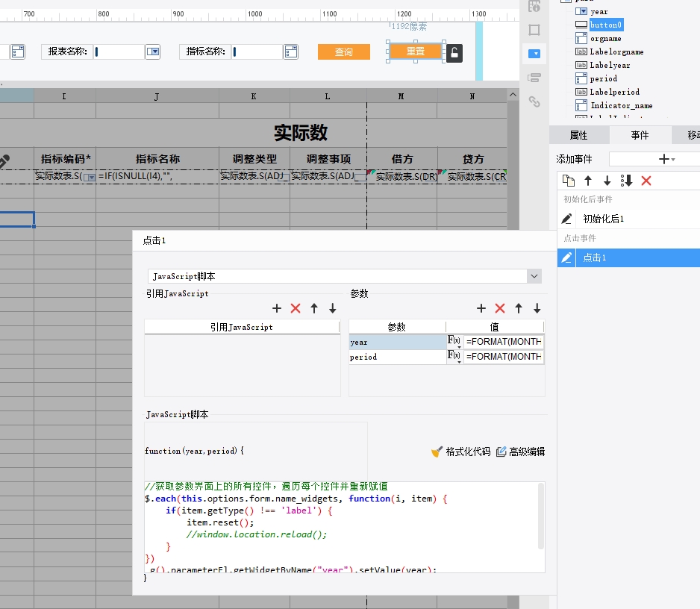Select the year parameter name cell
The width and height of the screenshot is (700, 609).
click(x=398, y=342)
